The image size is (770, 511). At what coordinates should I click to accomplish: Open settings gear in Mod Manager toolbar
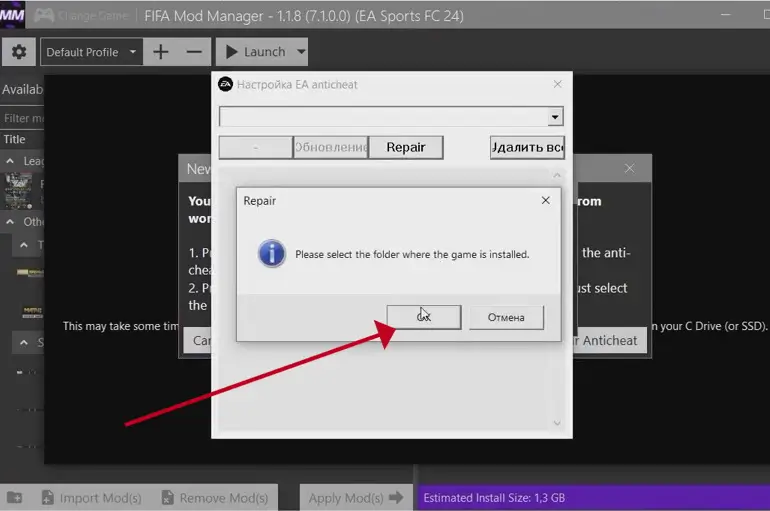pyautogui.click(x=19, y=52)
